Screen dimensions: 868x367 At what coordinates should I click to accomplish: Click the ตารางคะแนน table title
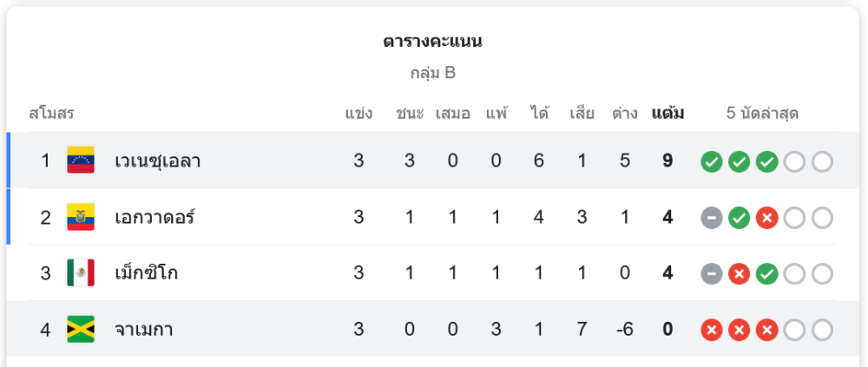point(432,42)
